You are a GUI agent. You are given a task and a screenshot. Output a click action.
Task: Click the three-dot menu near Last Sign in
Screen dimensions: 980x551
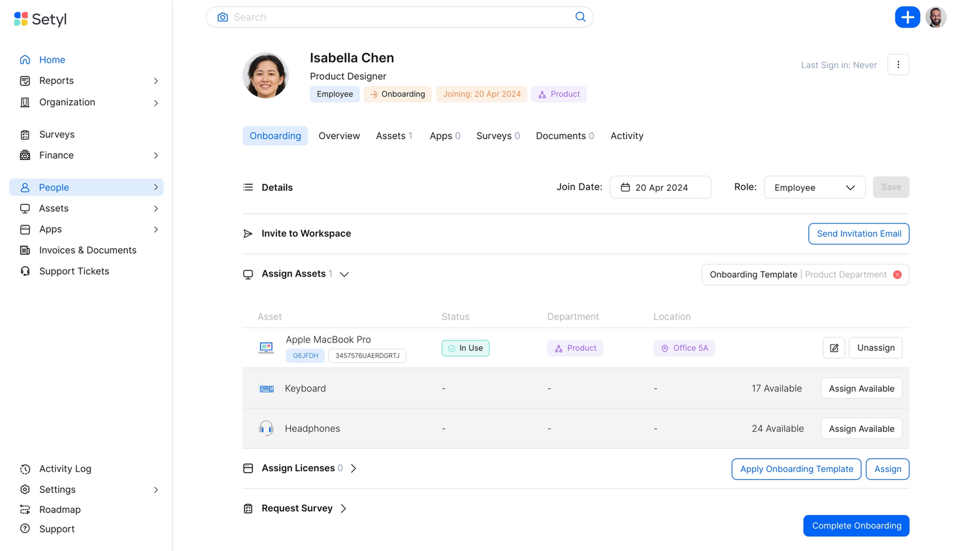click(x=898, y=64)
